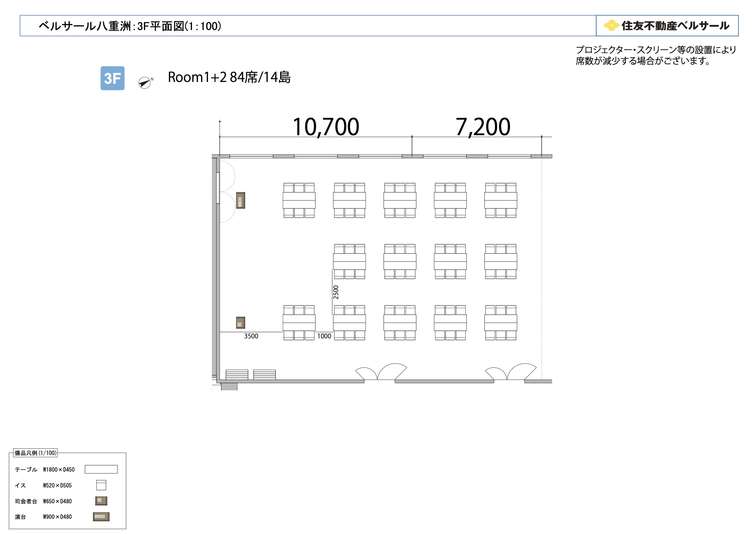
Task: Click the Room1+2 84席/14島 heading
Action: click(229, 77)
